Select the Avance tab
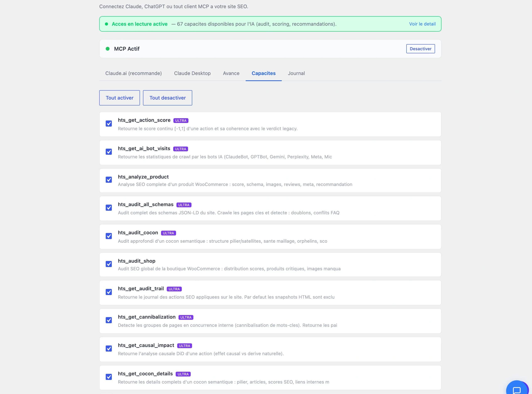Screen dimensions: 532x394 click(231, 73)
